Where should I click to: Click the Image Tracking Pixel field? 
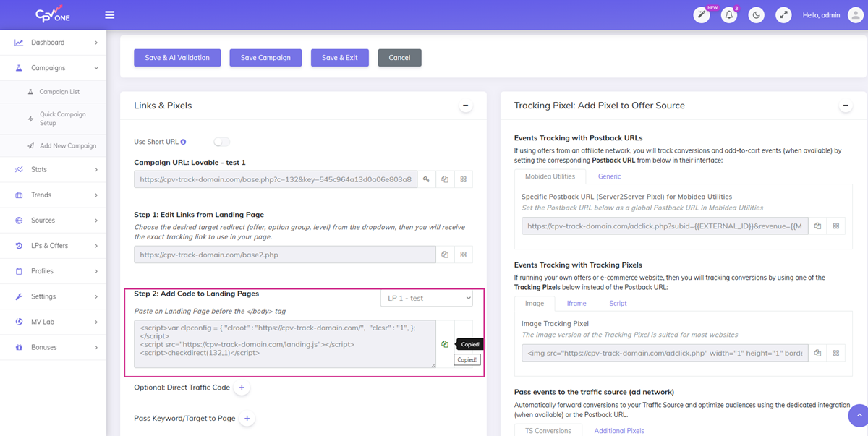665,353
